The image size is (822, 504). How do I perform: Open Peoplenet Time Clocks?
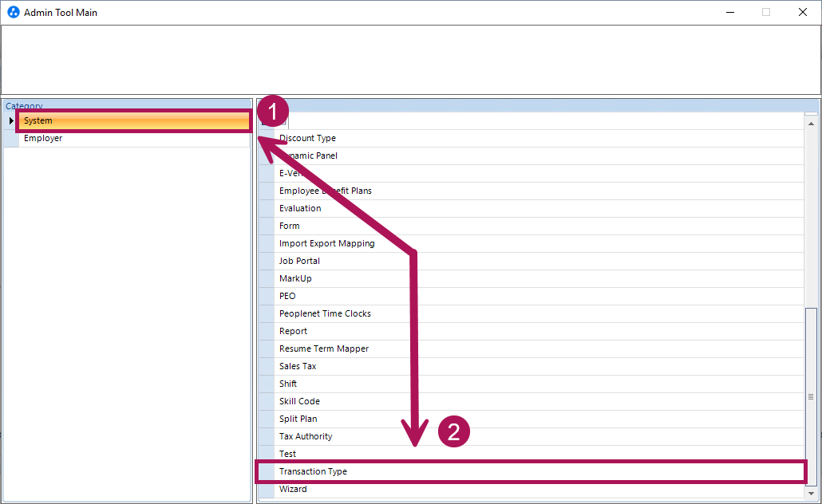coord(539,314)
